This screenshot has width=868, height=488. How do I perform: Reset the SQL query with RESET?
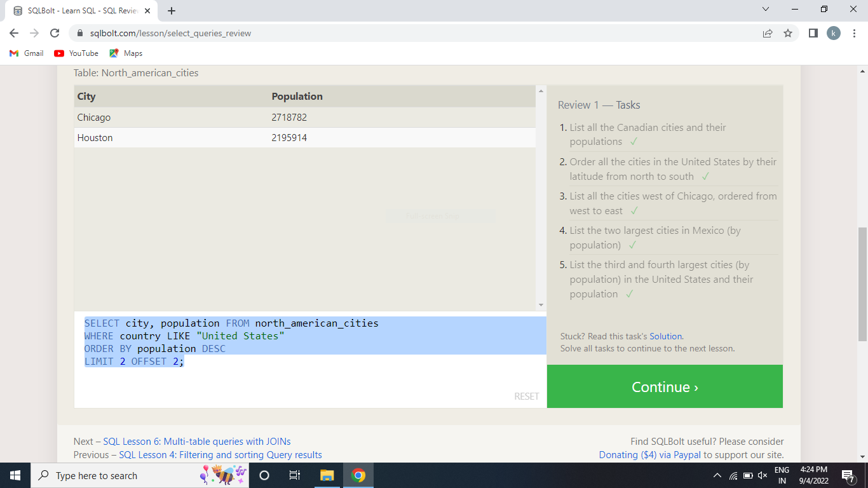point(527,396)
